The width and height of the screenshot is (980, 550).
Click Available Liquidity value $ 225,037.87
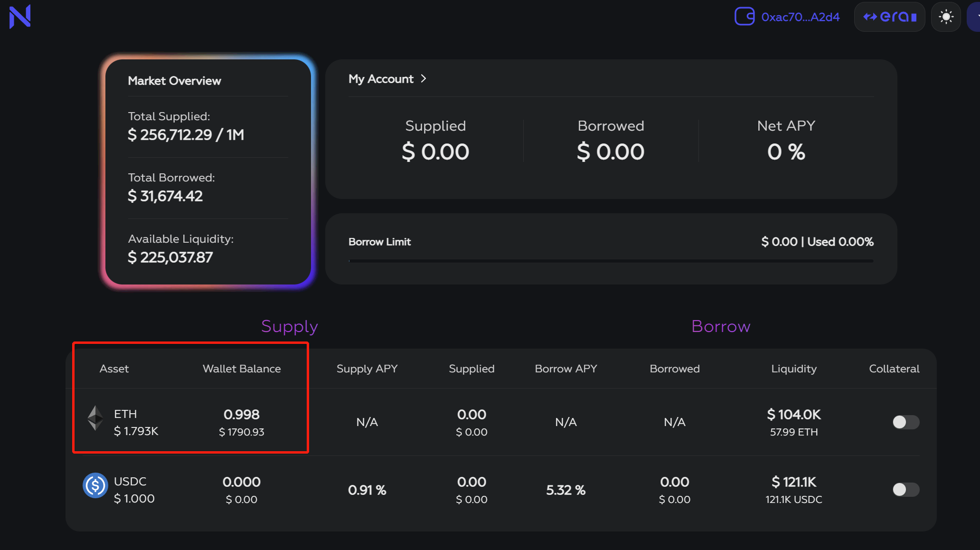point(170,257)
